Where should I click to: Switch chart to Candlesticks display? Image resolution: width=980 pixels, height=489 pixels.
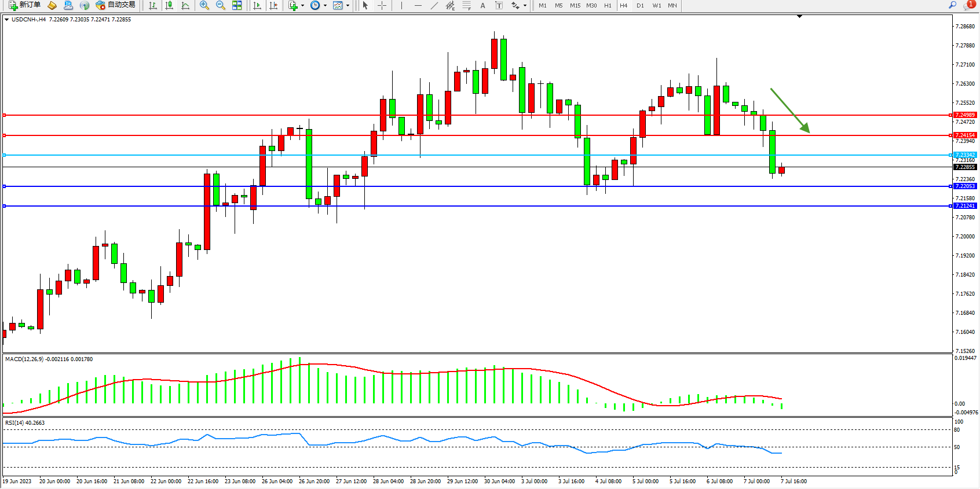click(x=169, y=5)
